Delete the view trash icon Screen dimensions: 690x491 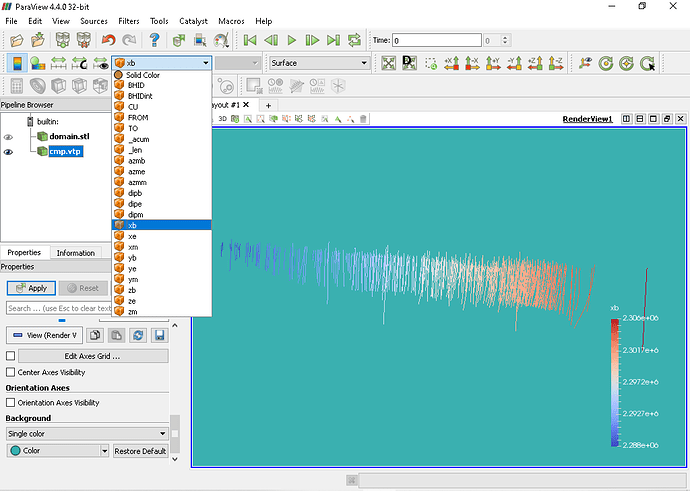coord(363,119)
